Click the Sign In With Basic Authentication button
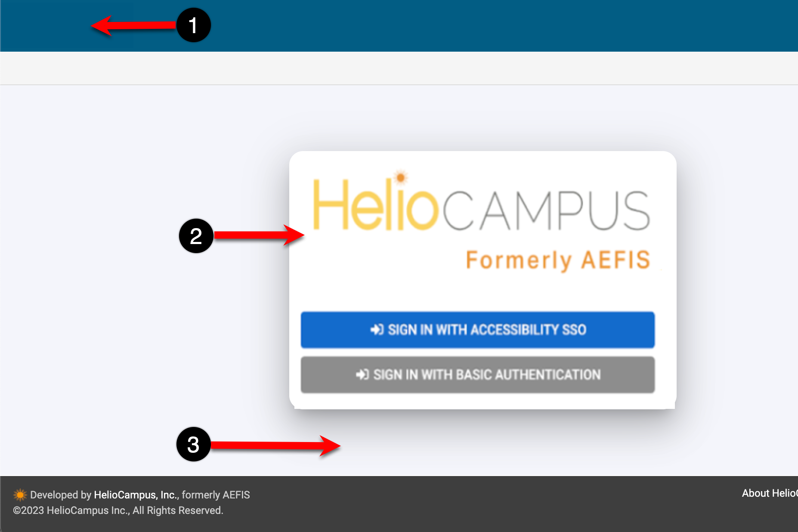The width and height of the screenshot is (798, 532). [477, 374]
